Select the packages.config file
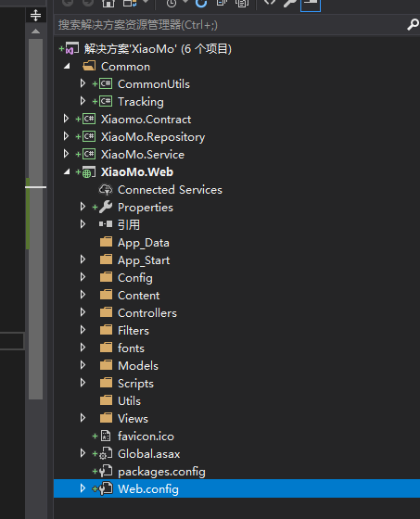The height and width of the screenshot is (519, 420). [x=161, y=472]
